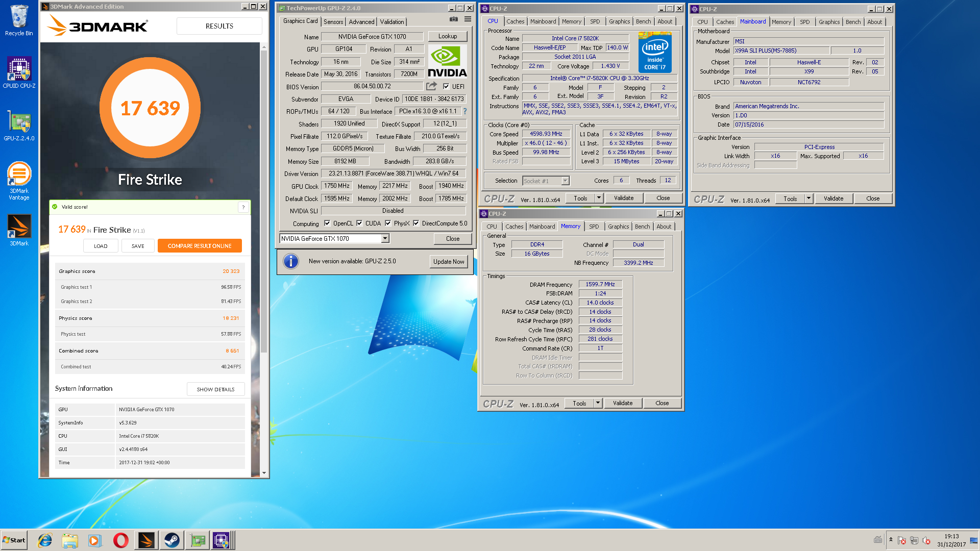
Task: Click Bus Interface question mark icon
Action: pyautogui.click(x=465, y=111)
